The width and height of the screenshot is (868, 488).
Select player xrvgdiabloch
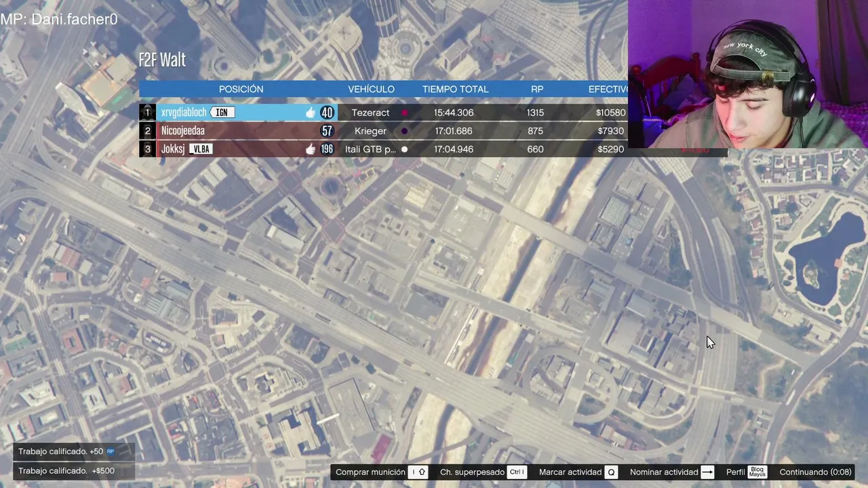[x=184, y=113]
